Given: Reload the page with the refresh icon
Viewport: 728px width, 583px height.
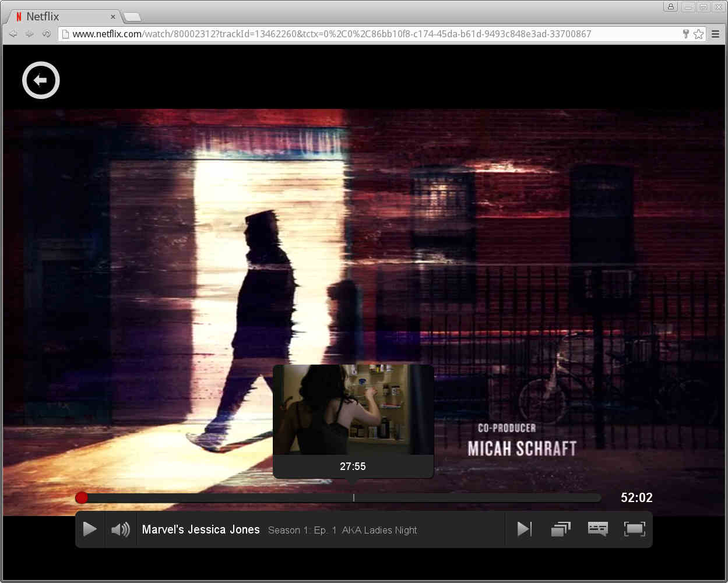Looking at the screenshot, I should pos(46,34).
